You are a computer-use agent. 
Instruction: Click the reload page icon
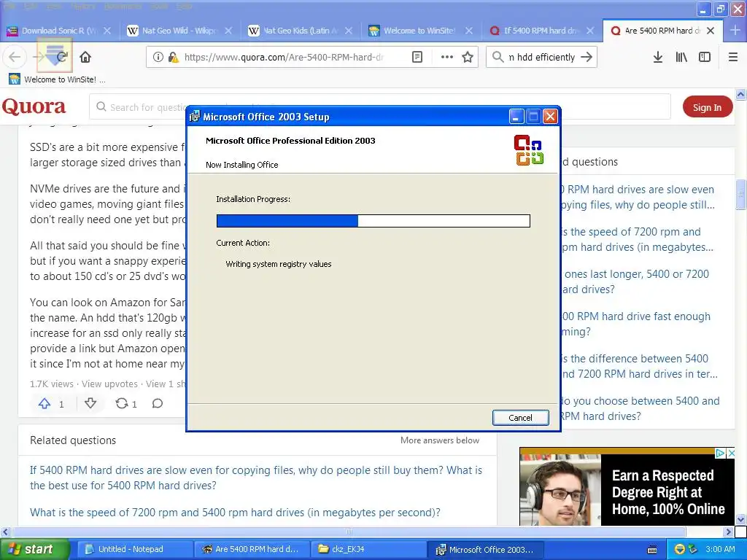(x=62, y=57)
